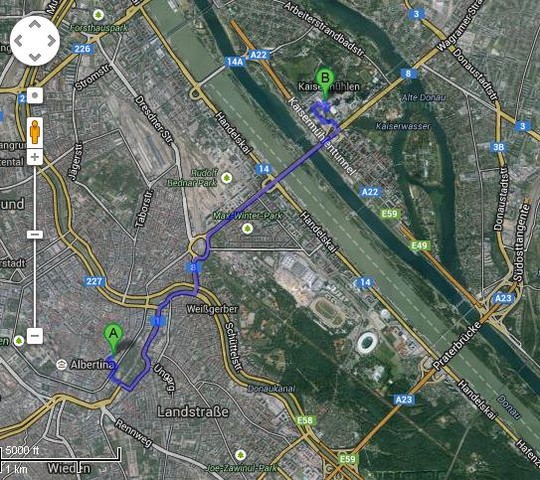Select the green start marker A

coord(113,338)
